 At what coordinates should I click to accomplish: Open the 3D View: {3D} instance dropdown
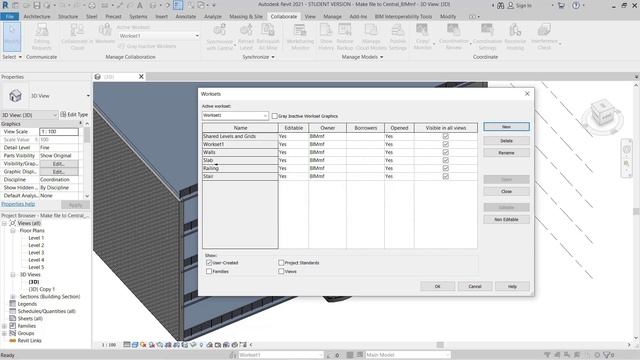29,115
